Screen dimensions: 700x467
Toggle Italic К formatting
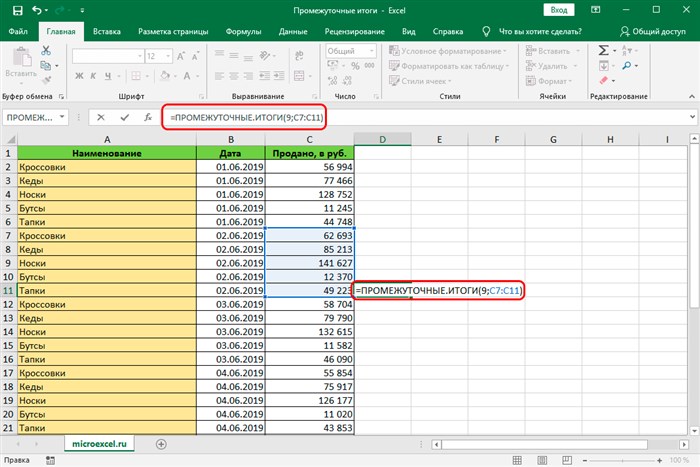(x=93, y=76)
